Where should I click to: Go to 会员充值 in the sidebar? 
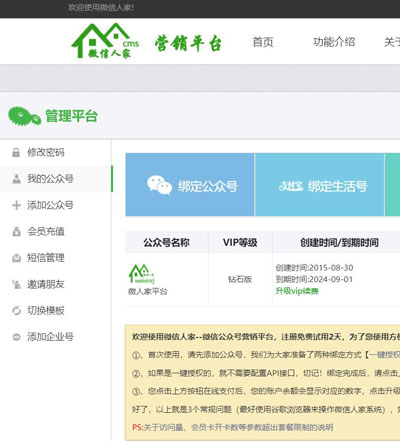pos(55,231)
